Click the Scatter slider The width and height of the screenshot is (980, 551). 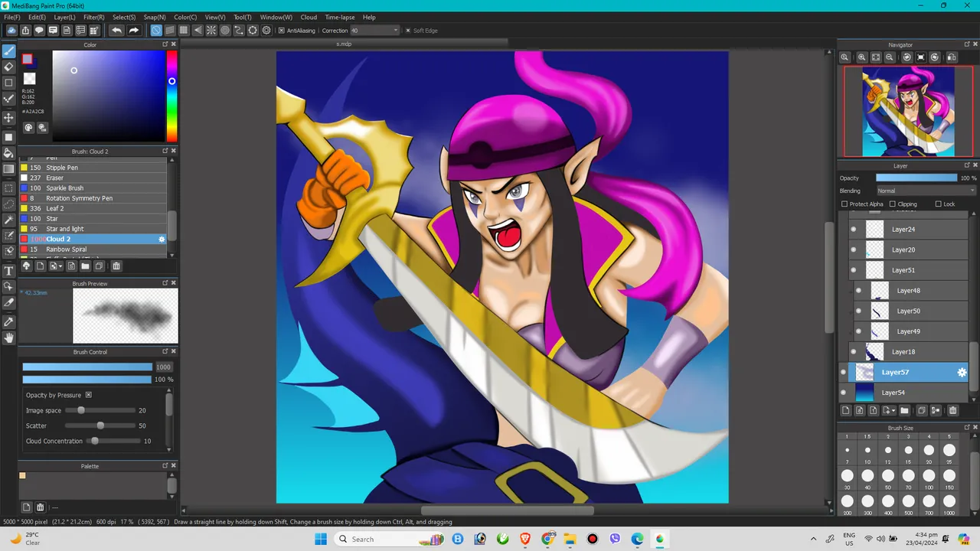100,425
